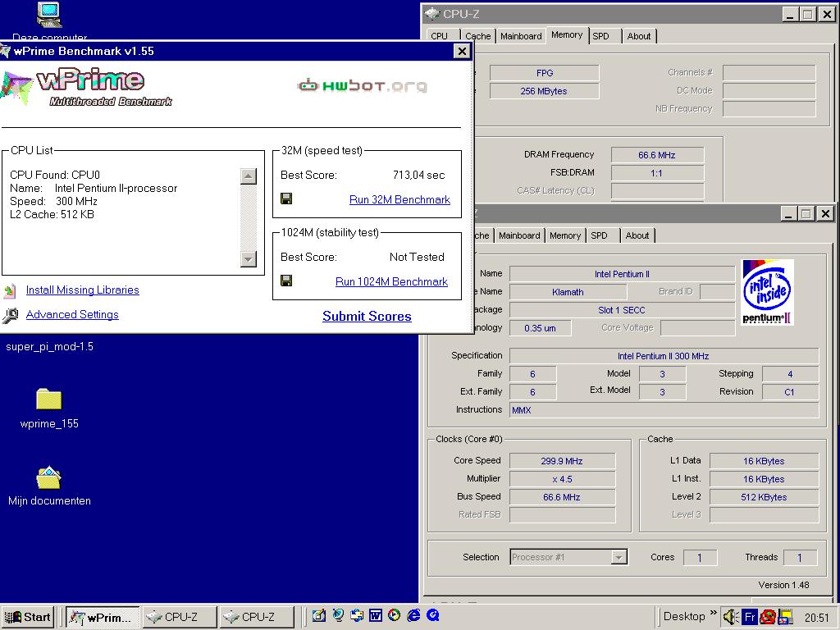Viewport: 840px width, 630px height.
Task: Click the Desktop toolbar label in taskbar
Action: click(684, 617)
